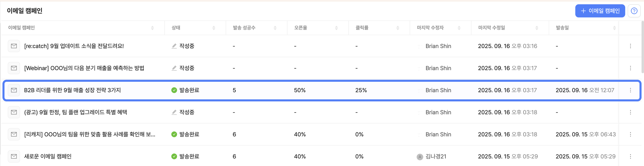The image size is (644, 166).
Task: Open three-dot menu for (광고) 9월 한정 campaign
Action: [630, 112]
